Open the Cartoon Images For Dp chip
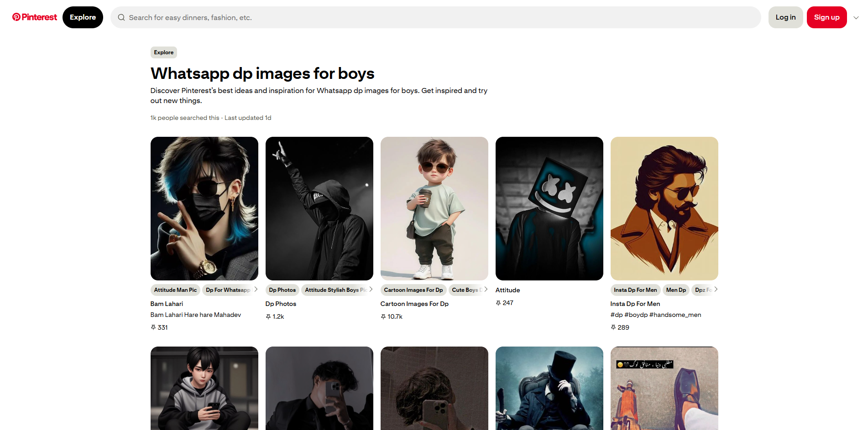Viewport: 868px width, 430px height. [x=413, y=290]
